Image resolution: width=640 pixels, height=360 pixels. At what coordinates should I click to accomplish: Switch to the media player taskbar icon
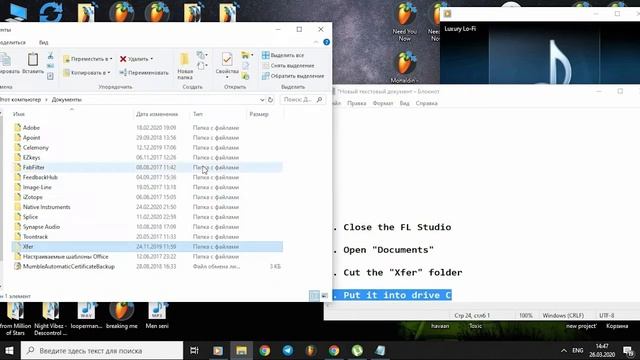coord(218,351)
